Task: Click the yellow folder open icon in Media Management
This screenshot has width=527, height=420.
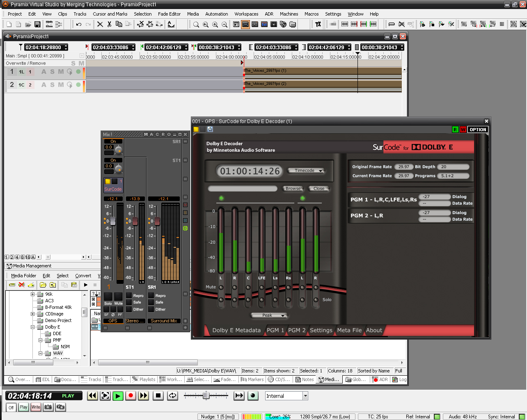Action: pyautogui.click(x=43, y=285)
